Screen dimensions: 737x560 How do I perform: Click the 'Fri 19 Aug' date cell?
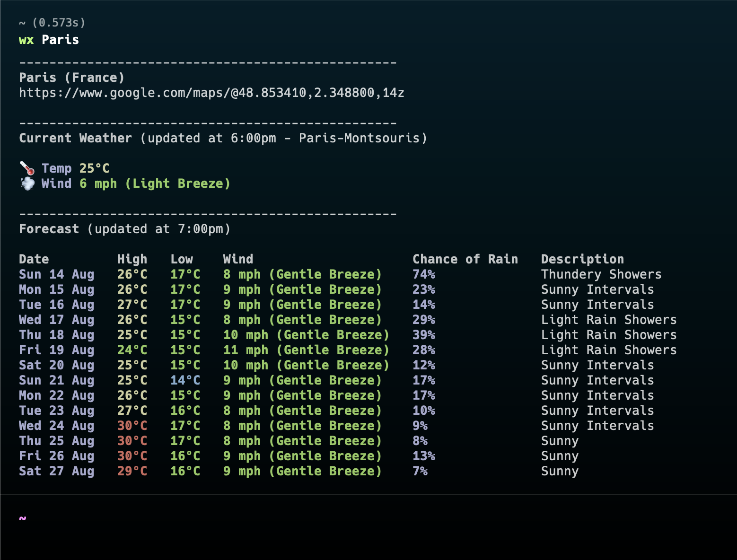[57, 350]
